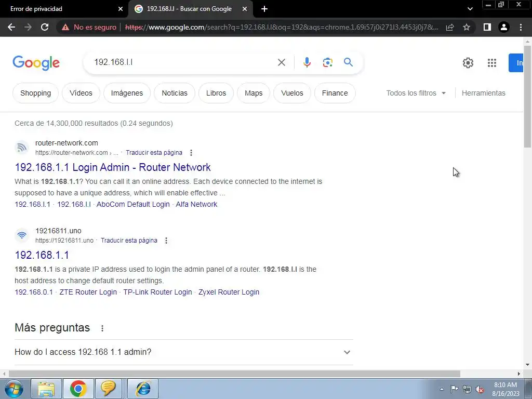Image resolution: width=532 pixels, height=399 pixels.
Task: Open a new tab with the plus button
Action: (x=264, y=9)
